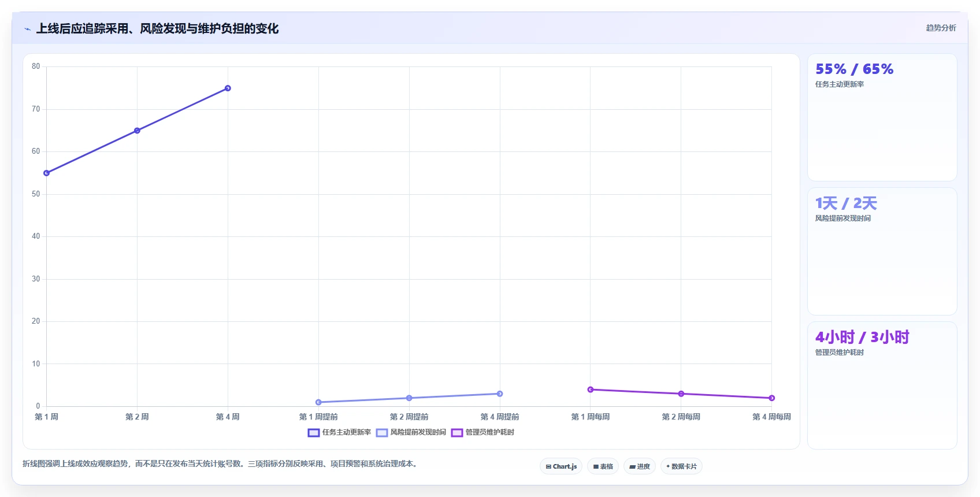Select the 进度 chip

pyautogui.click(x=640, y=466)
